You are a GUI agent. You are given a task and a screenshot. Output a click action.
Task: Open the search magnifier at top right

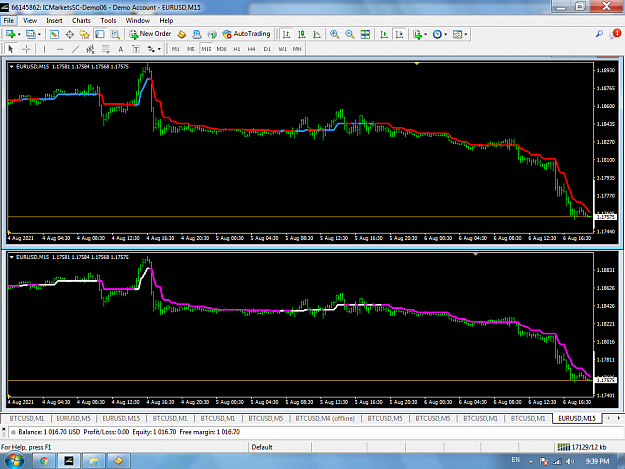click(599, 34)
